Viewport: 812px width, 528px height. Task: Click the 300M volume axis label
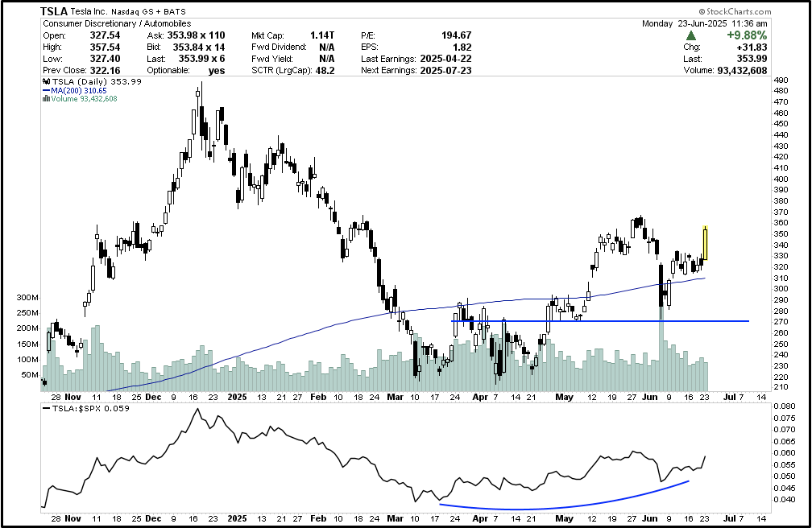point(27,298)
